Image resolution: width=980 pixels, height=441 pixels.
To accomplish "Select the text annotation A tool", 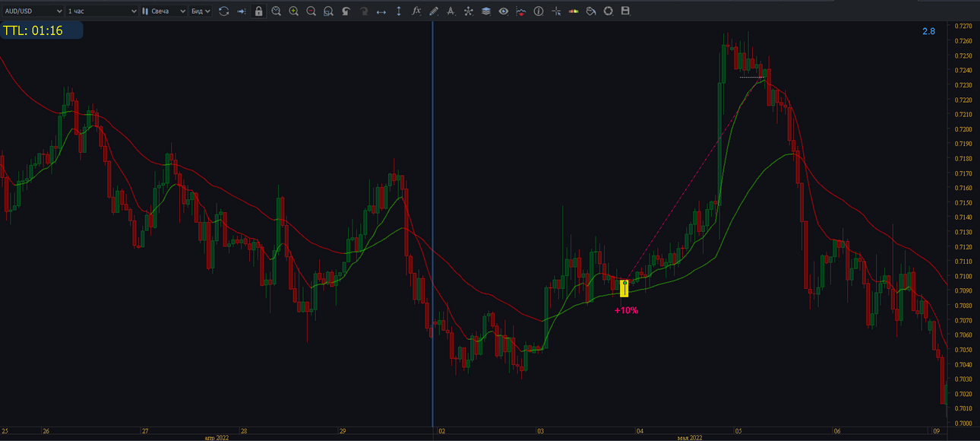I will click(451, 11).
